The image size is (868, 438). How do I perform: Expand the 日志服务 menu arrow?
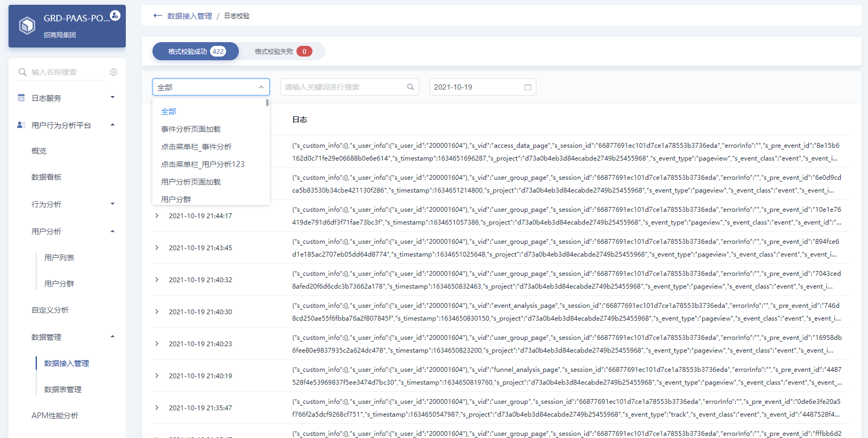click(x=112, y=97)
